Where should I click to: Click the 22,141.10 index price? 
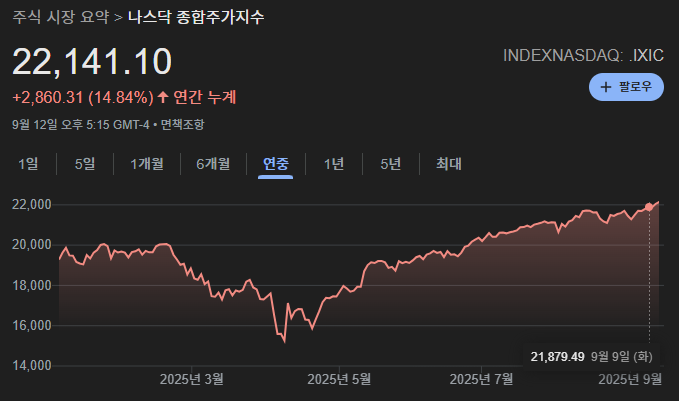pos(92,62)
